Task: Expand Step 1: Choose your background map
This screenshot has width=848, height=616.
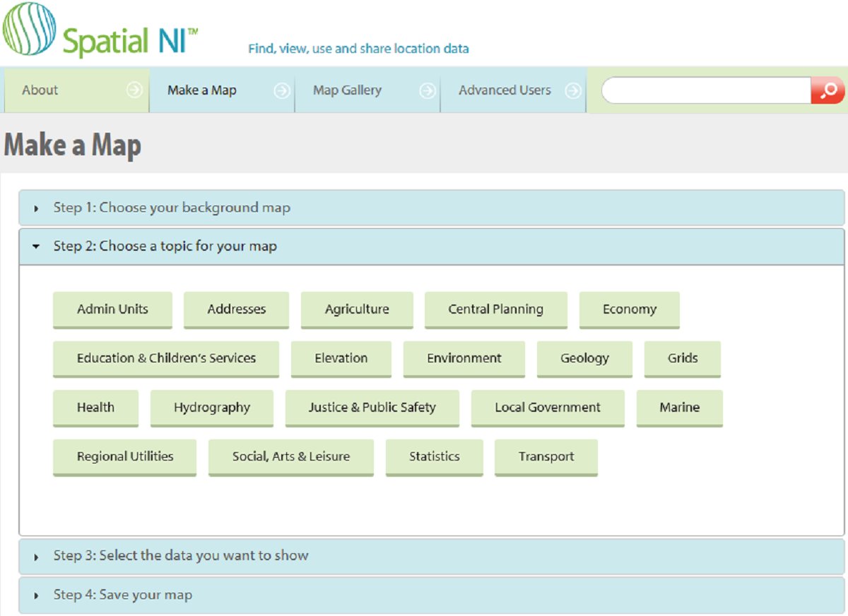Action: pyautogui.click(x=432, y=208)
